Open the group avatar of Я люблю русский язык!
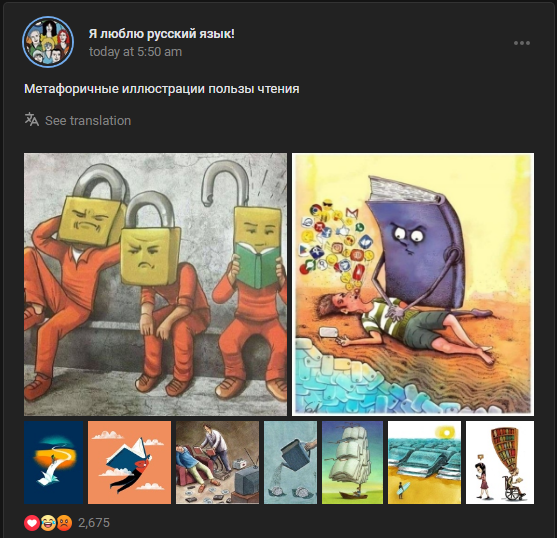This screenshot has height=538, width=557. pyautogui.click(x=48, y=42)
